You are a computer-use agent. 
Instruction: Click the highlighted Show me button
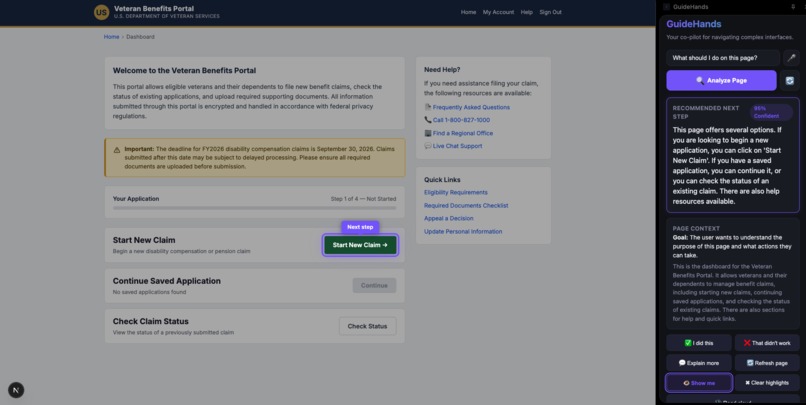[x=699, y=383]
